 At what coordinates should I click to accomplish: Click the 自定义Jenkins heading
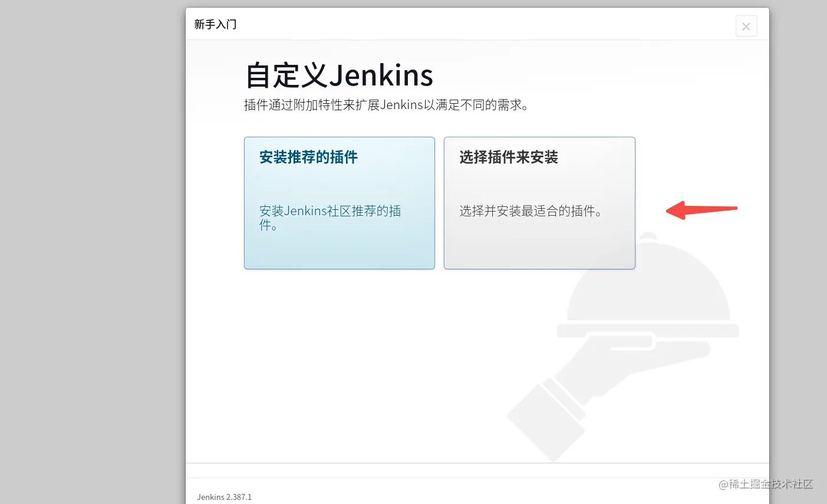[x=340, y=75]
